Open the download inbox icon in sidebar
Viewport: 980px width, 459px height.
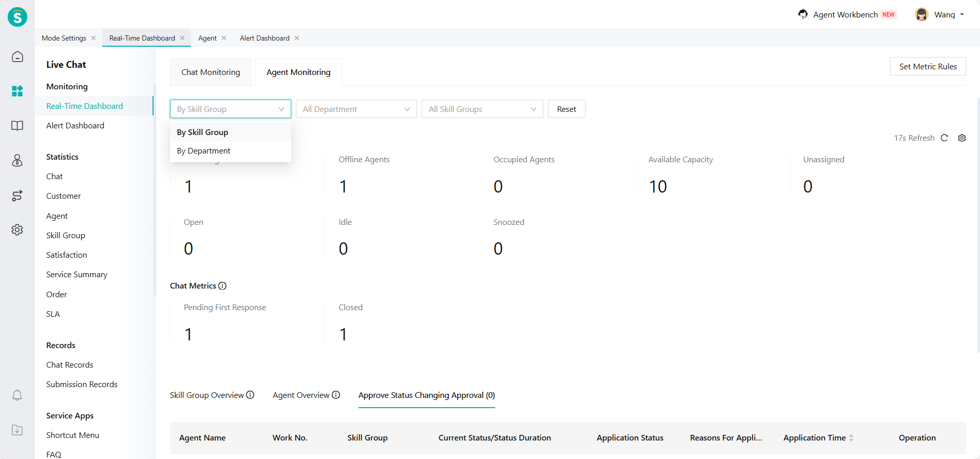click(17, 430)
